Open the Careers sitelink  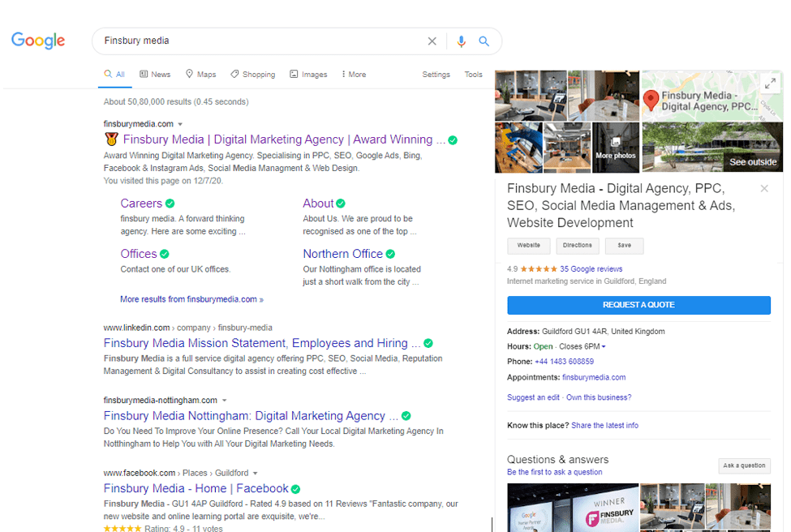coord(141,204)
